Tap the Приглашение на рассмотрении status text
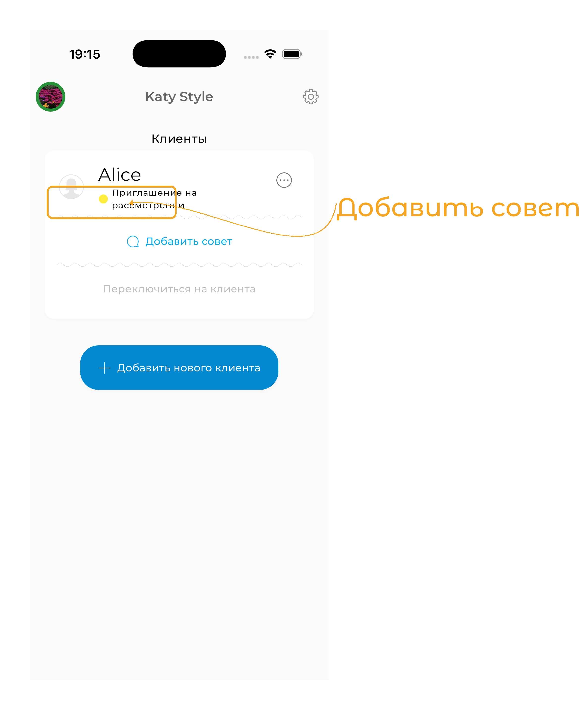The image size is (588, 710). coord(154,199)
